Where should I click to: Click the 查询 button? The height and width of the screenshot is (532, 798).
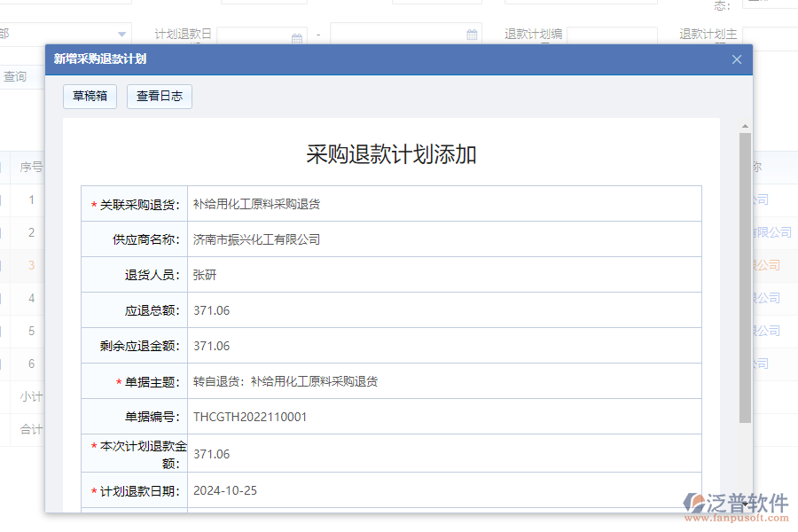coord(15,76)
